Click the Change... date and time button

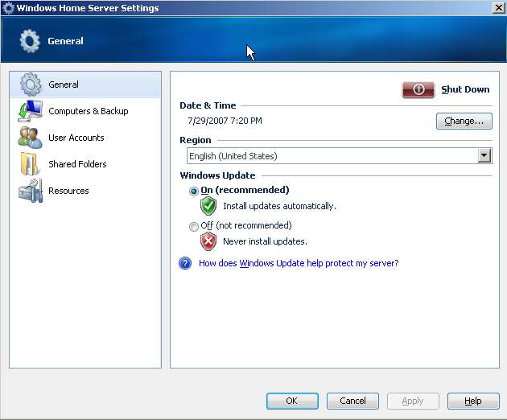(x=464, y=121)
